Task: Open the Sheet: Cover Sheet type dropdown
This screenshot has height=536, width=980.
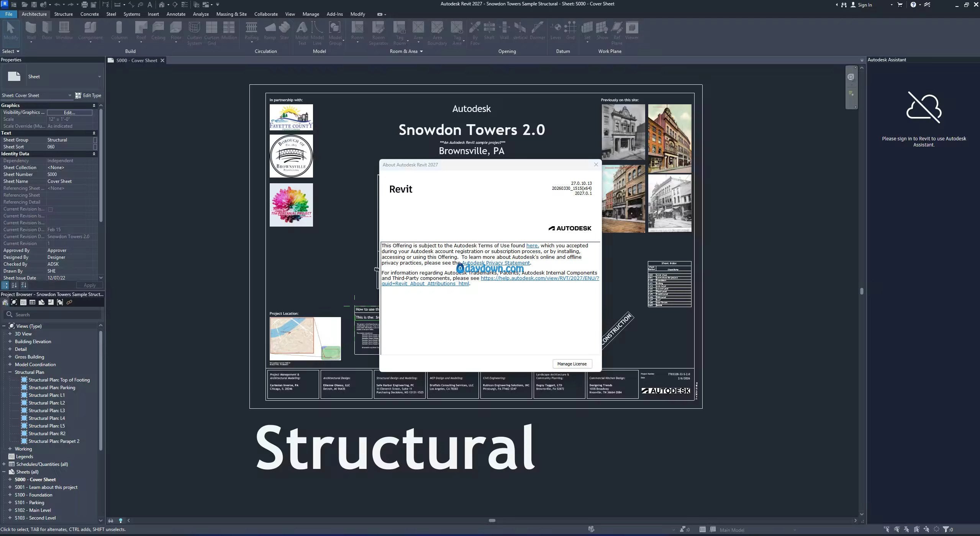Action: pos(70,95)
